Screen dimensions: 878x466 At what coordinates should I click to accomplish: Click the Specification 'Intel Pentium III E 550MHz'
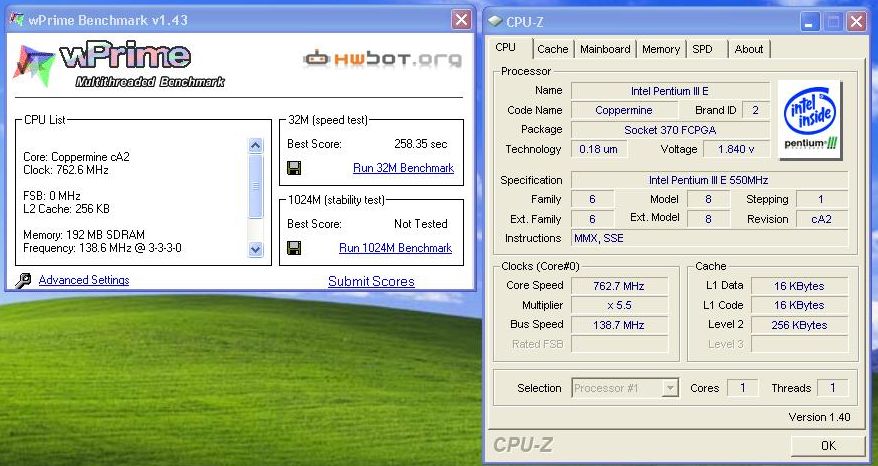(x=709, y=180)
